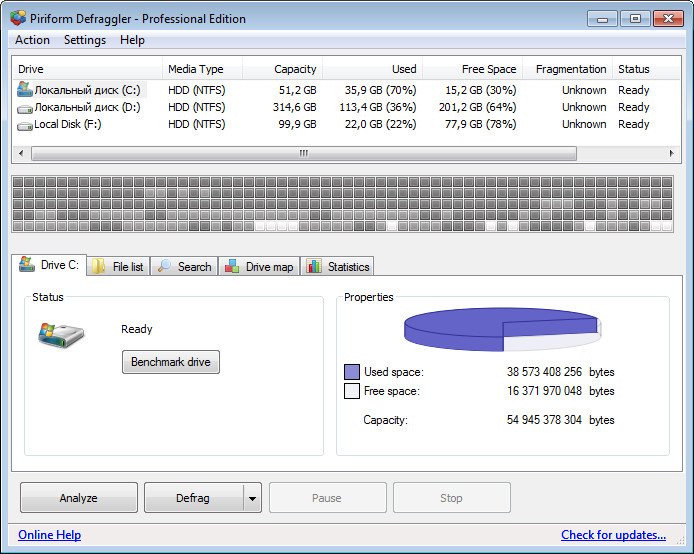
Task: Click the 51,2 GB capacity cell
Action: pos(297,90)
